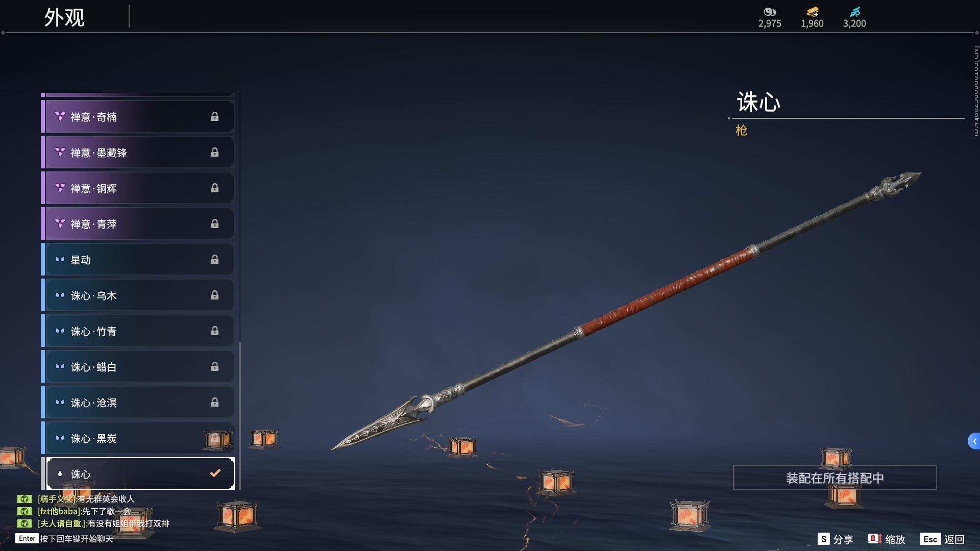Click the S 分享 share button

click(x=835, y=539)
